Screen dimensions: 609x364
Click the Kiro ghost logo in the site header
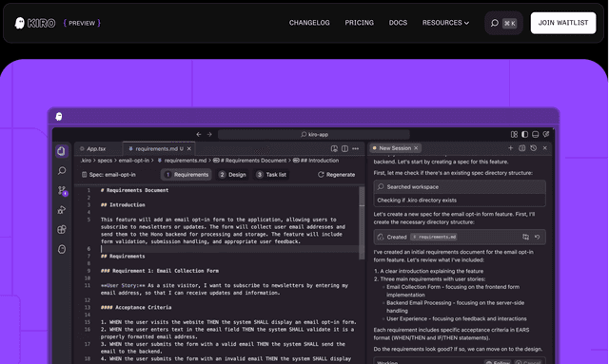pyautogui.click(x=19, y=23)
